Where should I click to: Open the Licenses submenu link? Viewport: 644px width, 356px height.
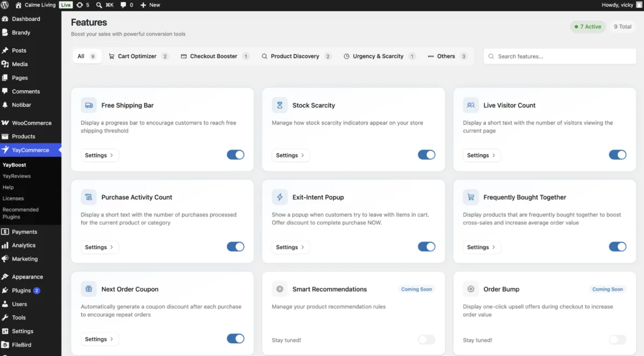pos(13,198)
